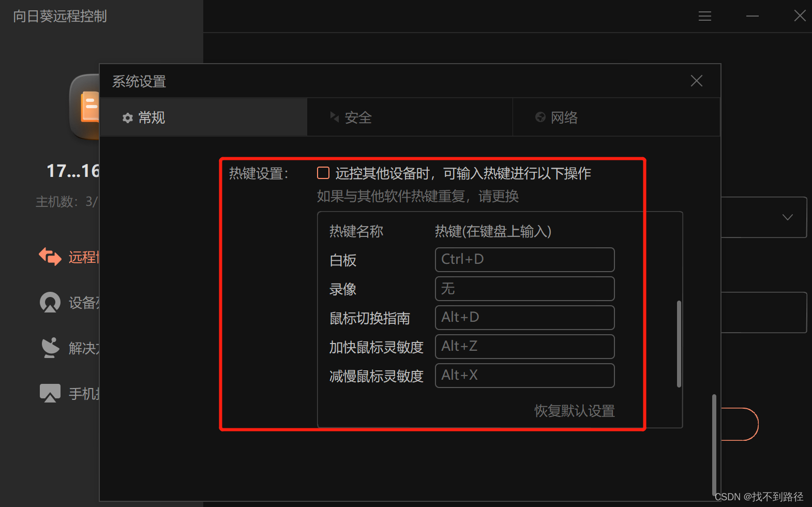Click the 加快鼠标灵敏度 label

pyautogui.click(x=377, y=347)
